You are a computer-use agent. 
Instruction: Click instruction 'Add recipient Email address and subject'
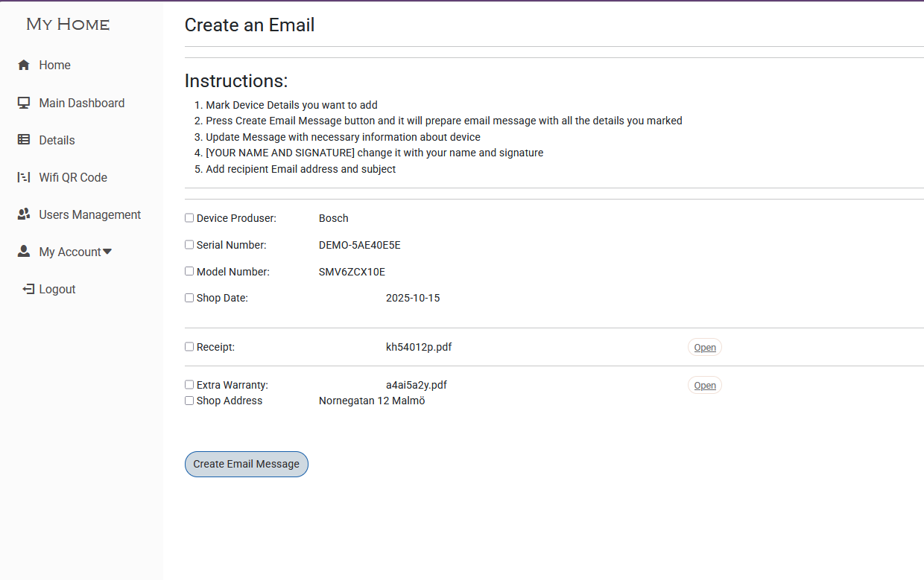tap(301, 169)
